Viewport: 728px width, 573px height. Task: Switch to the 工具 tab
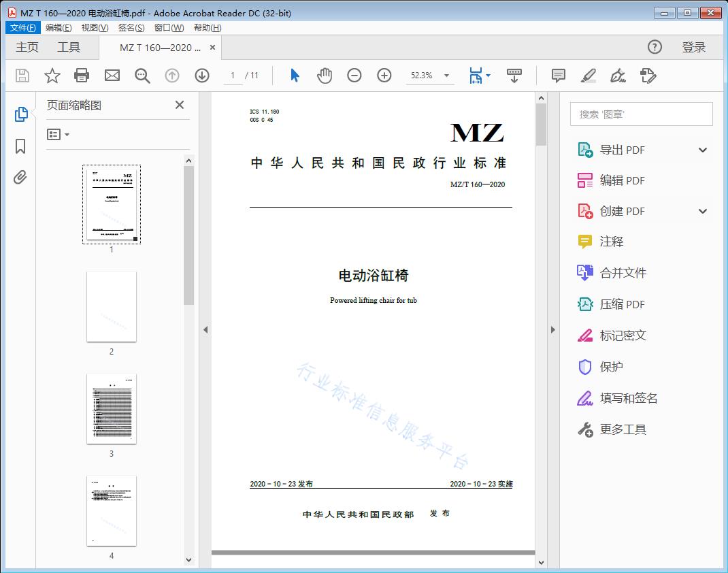point(69,47)
